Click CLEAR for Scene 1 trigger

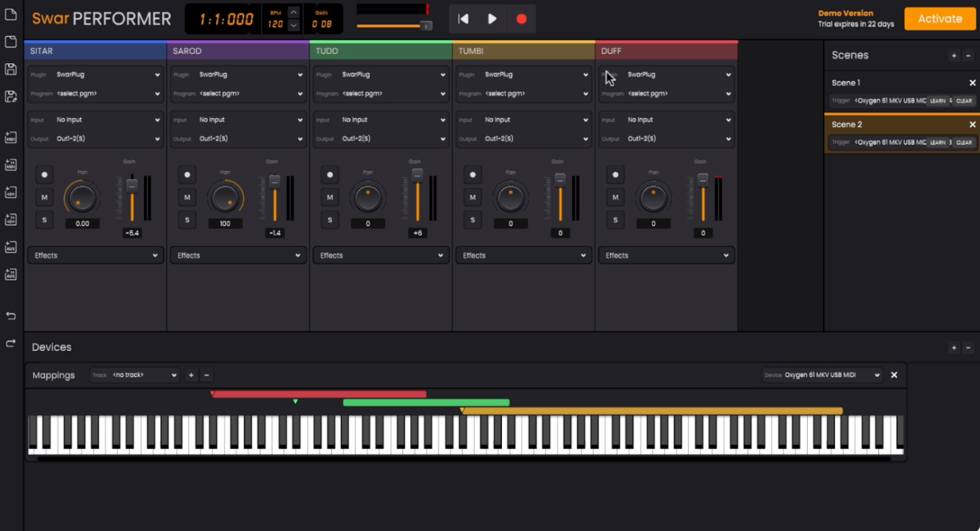coord(964,101)
